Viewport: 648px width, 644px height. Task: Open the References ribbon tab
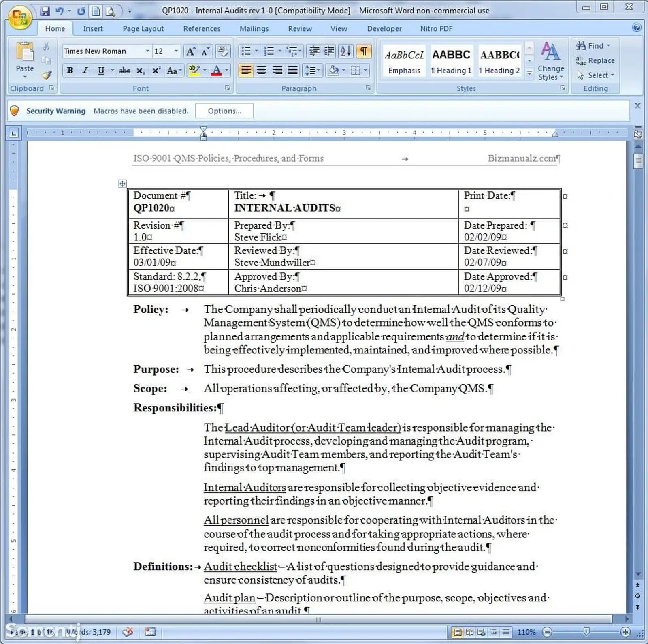point(202,29)
